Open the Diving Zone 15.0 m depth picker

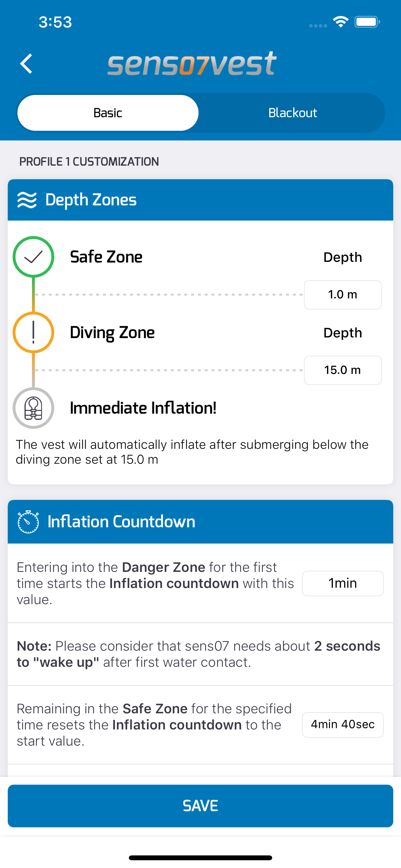(x=343, y=370)
